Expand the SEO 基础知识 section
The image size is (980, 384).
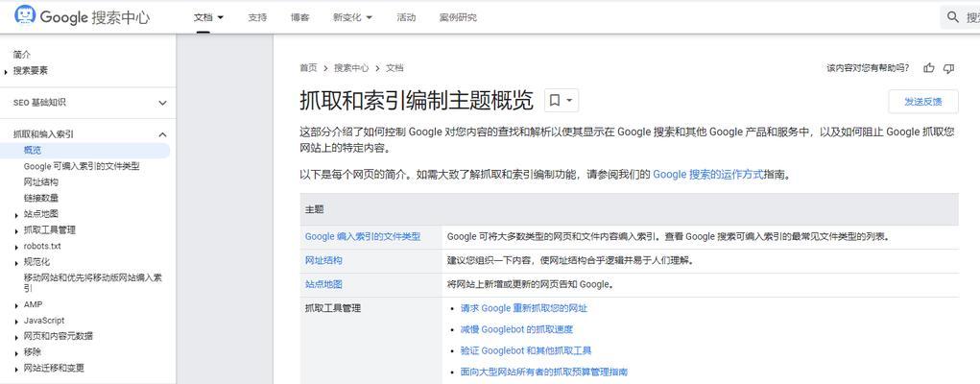162,103
